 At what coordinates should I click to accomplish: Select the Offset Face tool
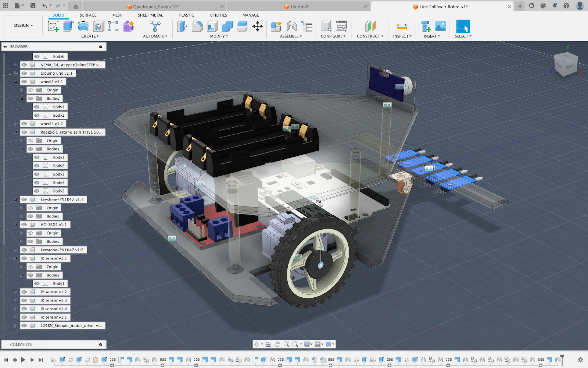pos(243,26)
